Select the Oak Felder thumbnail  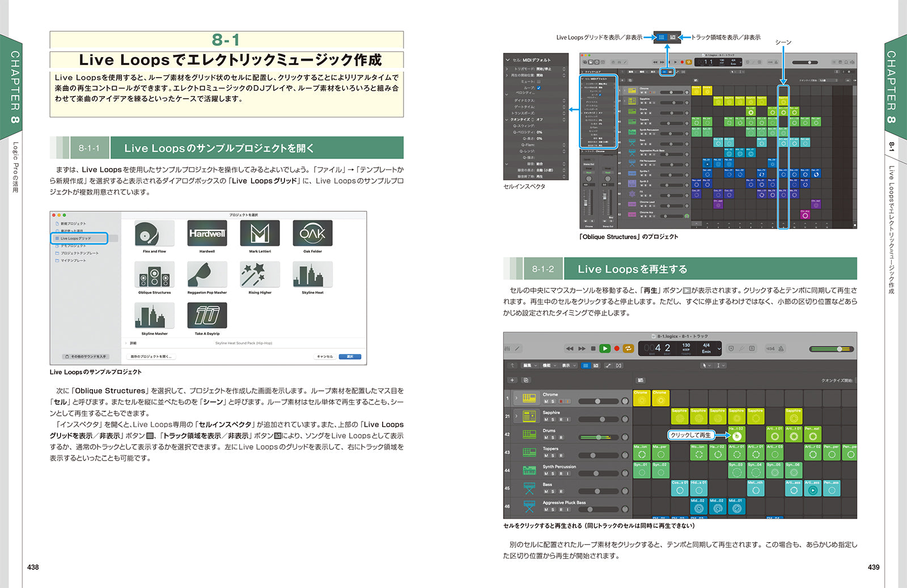pyautogui.click(x=313, y=233)
